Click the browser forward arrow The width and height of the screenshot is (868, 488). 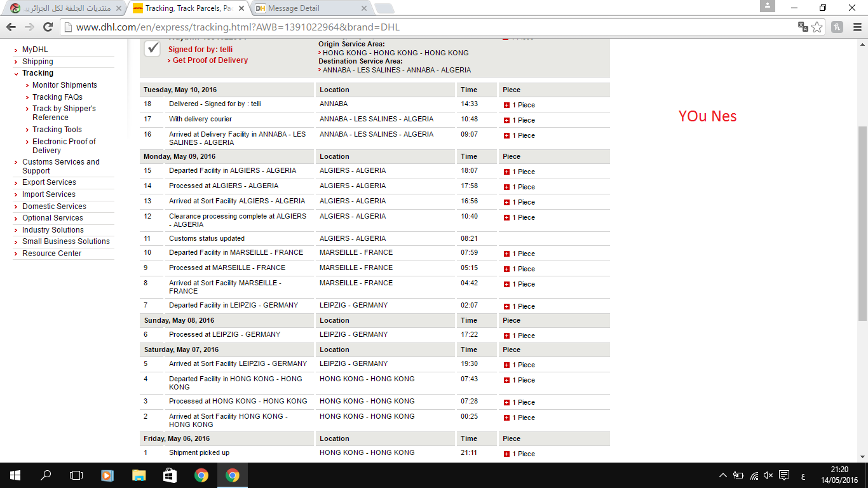29,27
